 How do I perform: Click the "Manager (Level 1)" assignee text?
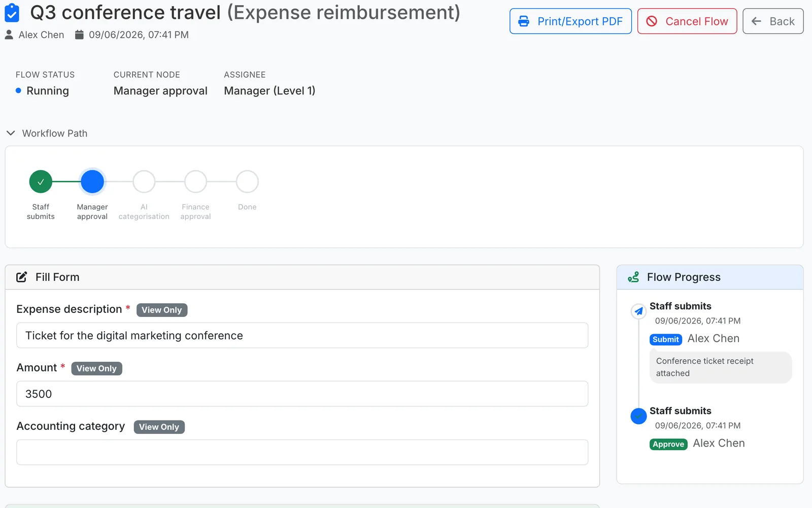pyautogui.click(x=269, y=91)
